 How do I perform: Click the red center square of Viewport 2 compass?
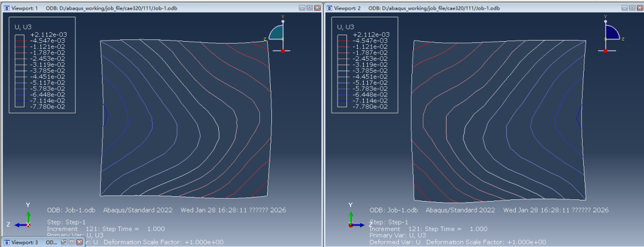[605, 51]
